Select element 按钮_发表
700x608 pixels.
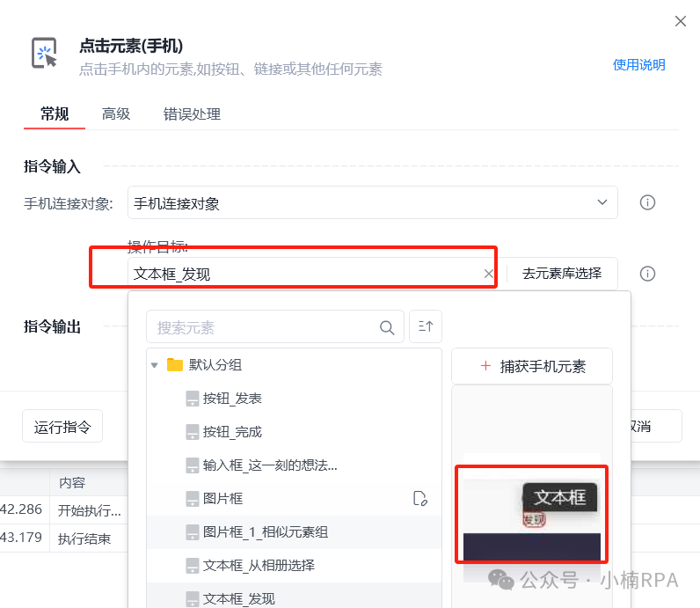click(294, 398)
